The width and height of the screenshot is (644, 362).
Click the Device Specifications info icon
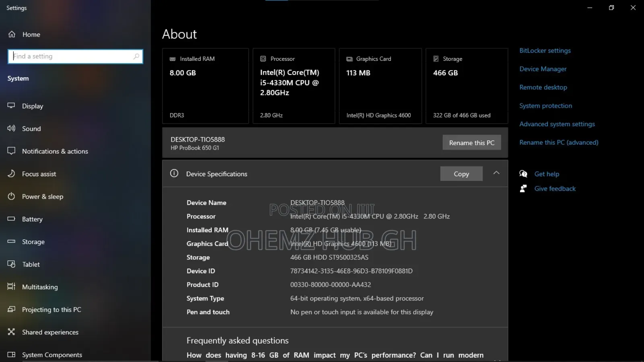coord(174,173)
